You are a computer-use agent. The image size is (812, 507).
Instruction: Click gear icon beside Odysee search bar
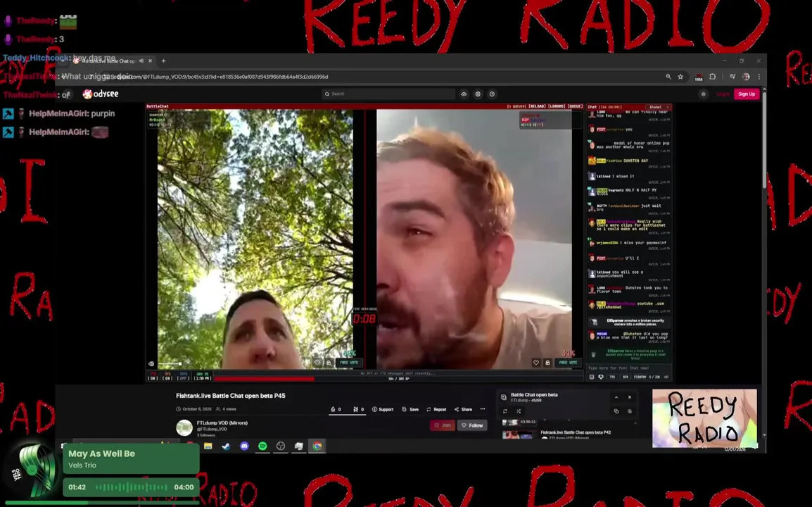pos(478,94)
